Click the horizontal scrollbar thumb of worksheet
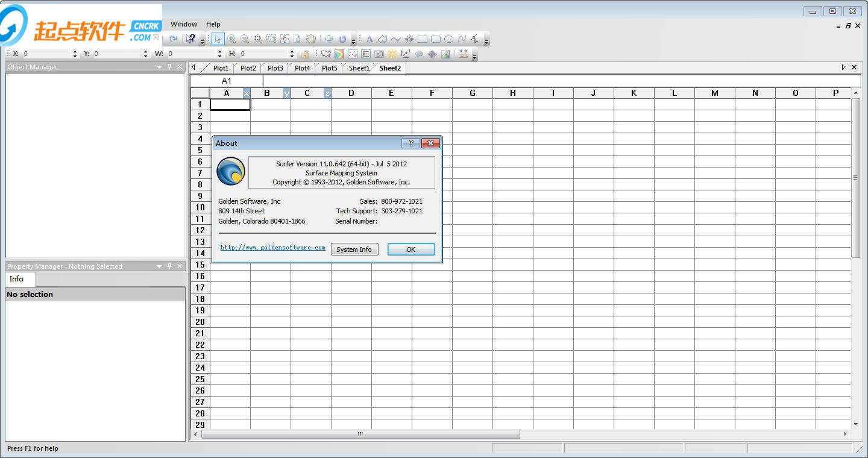 pos(360,434)
